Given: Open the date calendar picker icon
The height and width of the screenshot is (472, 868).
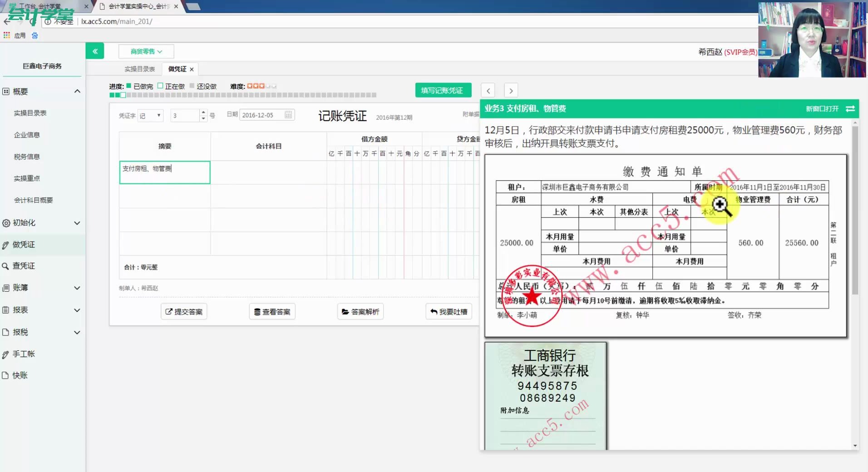Looking at the screenshot, I should pos(288,115).
